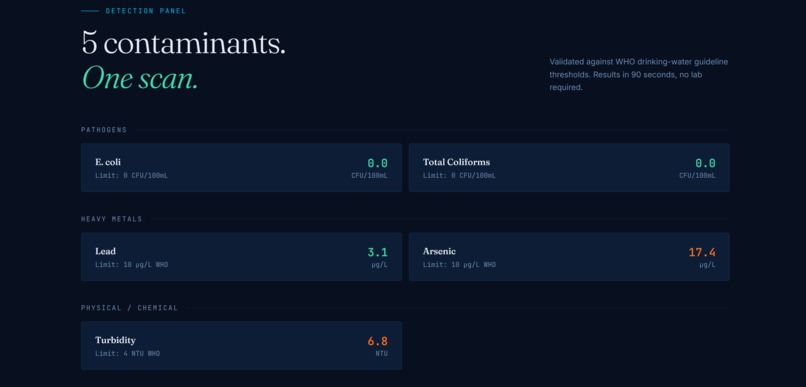Click the µg/L unit under 17.4

coord(707,265)
